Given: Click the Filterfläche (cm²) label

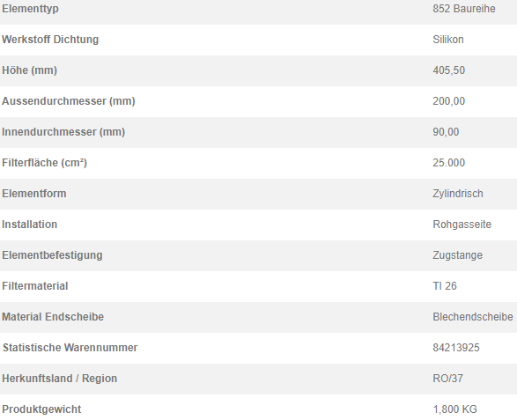Looking at the screenshot, I should [x=45, y=163].
